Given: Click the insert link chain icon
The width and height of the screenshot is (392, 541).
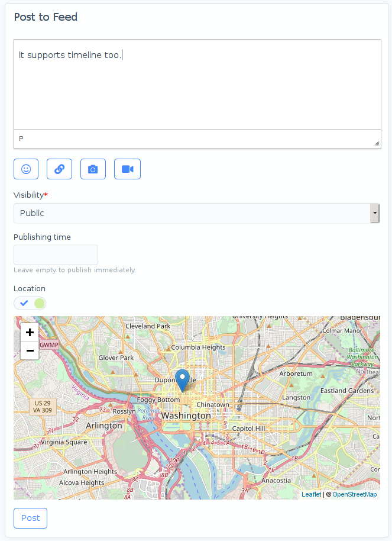Looking at the screenshot, I should pyautogui.click(x=59, y=169).
